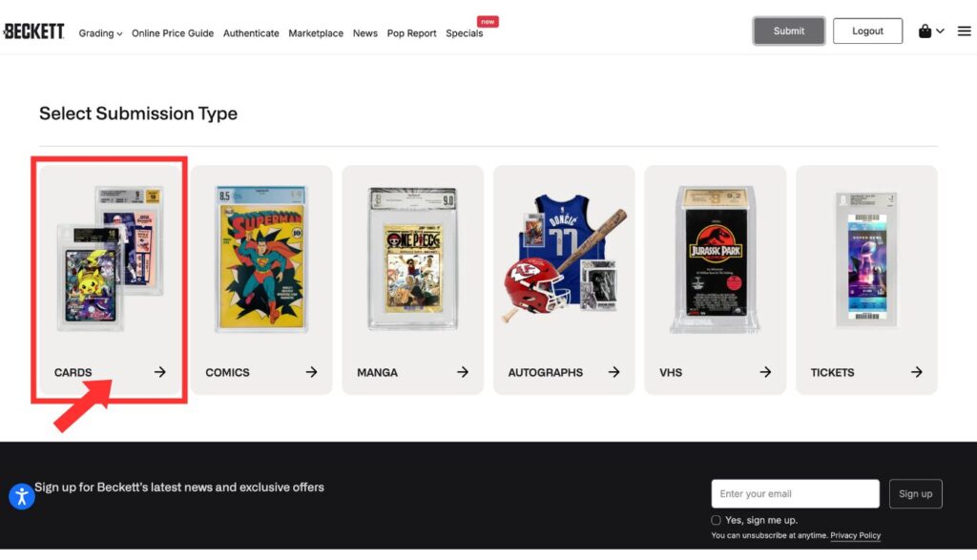The width and height of the screenshot is (977, 560).
Task: Go to the Pop Report page
Action: pyautogui.click(x=411, y=33)
